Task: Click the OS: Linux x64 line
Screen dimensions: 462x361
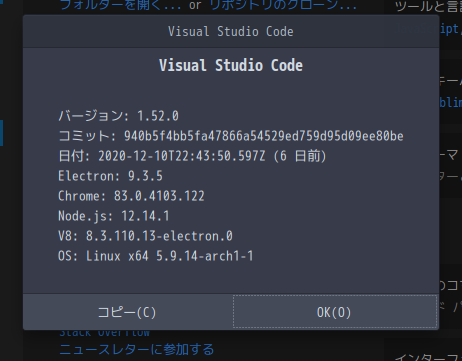Action: pyautogui.click(x=156, y=256)
